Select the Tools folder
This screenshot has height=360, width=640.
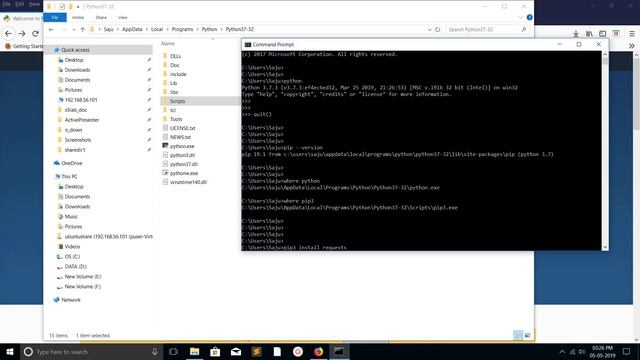[x=176, y=119]
